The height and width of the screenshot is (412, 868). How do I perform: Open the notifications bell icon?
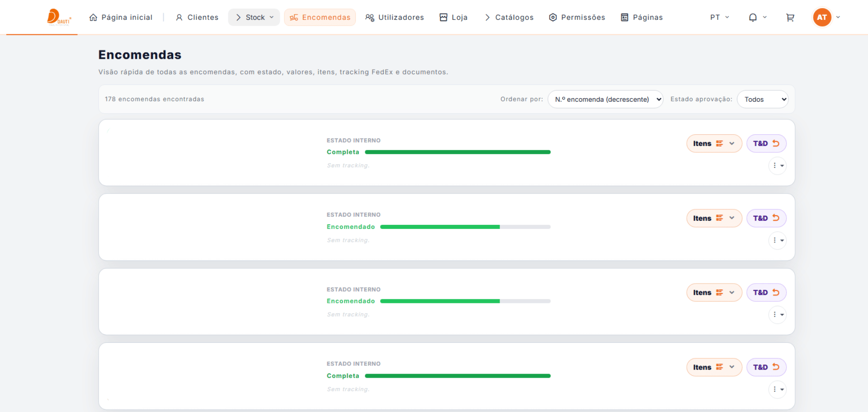753,18
